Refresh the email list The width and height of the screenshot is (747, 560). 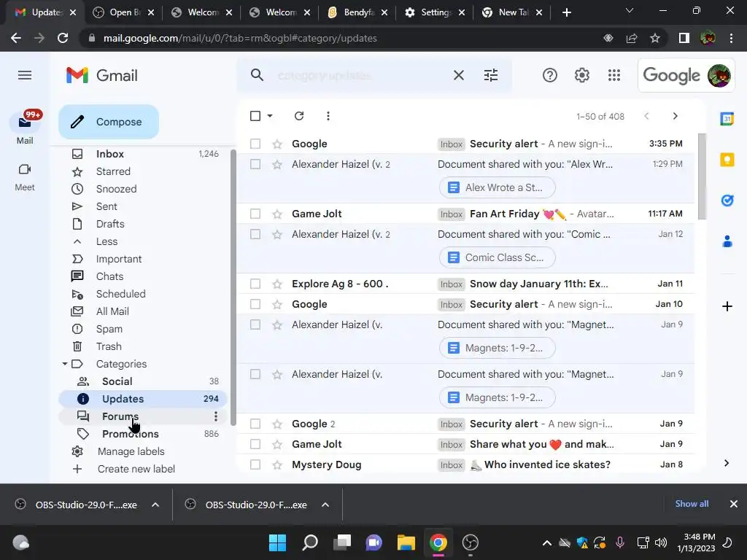point(298,116)
